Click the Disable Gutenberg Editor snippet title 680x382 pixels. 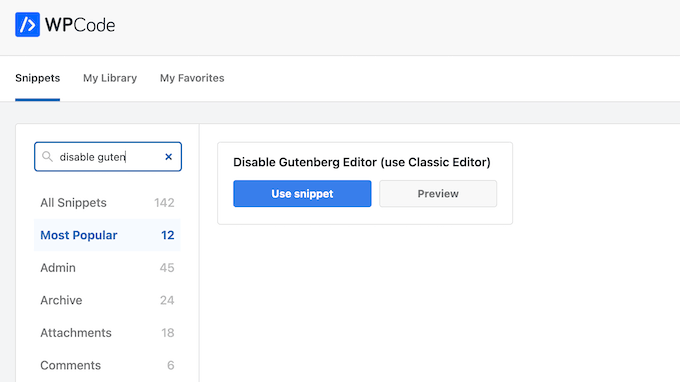tap(362, 162)
